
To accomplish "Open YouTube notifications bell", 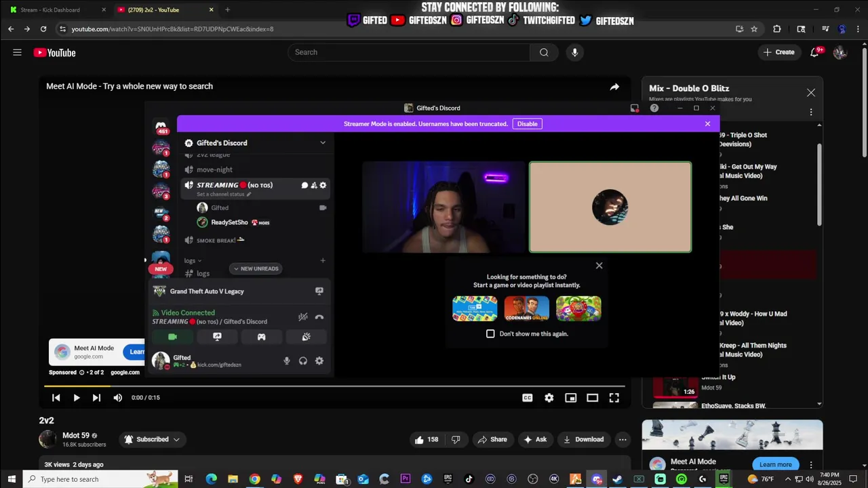I will 815,53.
